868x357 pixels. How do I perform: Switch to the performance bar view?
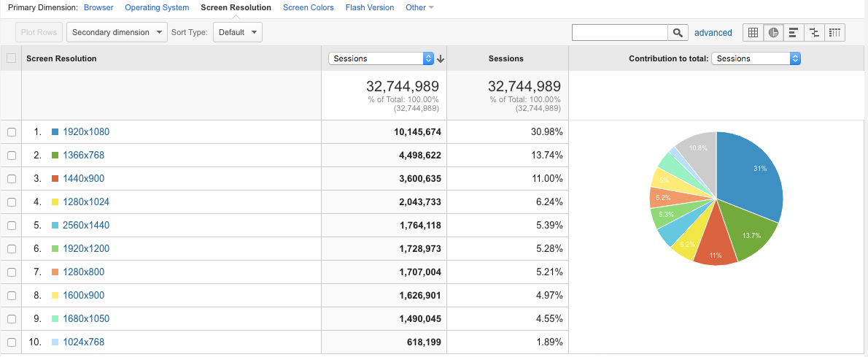[794, 33]
